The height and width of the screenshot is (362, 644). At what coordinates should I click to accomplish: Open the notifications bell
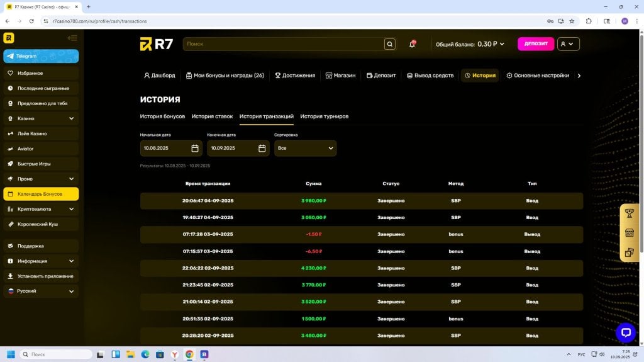pos(412,44)
